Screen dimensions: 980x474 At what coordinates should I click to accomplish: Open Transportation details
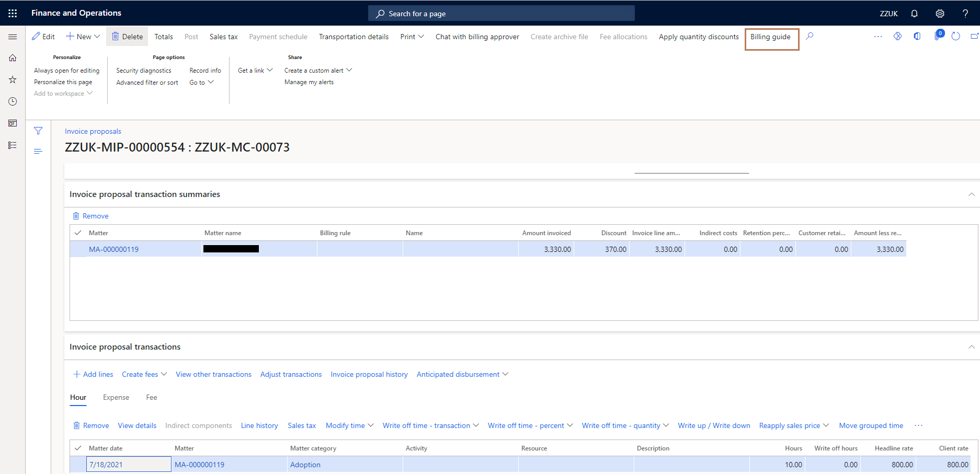pyautogui.click(x=354, y=37)
